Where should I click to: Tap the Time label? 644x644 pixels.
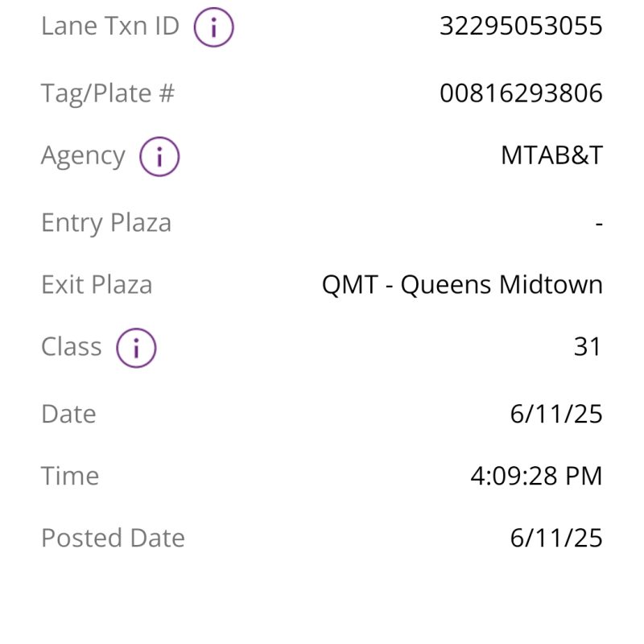(x=70, y=476)
